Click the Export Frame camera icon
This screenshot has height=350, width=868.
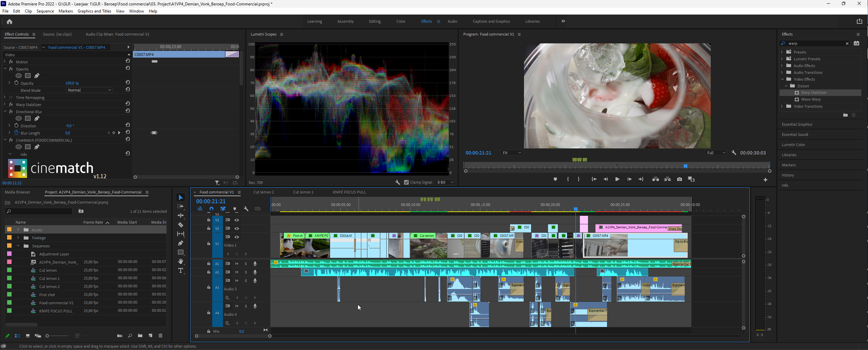pos(679,179)
